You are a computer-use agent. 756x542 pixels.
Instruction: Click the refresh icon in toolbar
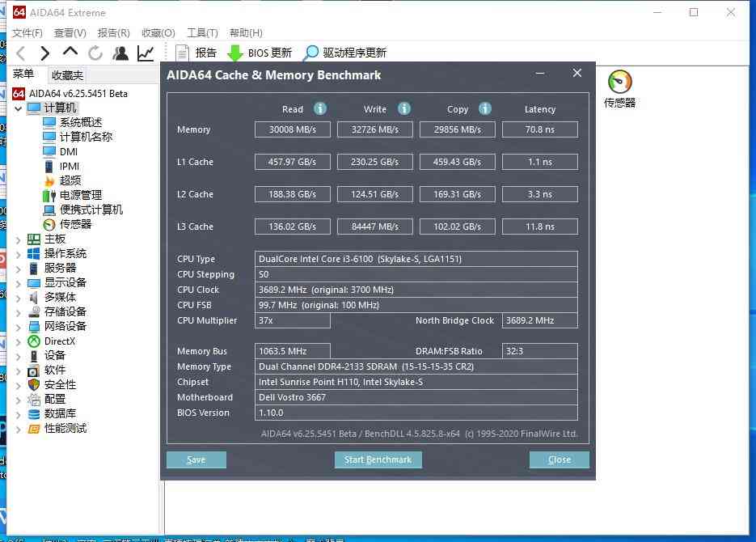coord(95,53)
